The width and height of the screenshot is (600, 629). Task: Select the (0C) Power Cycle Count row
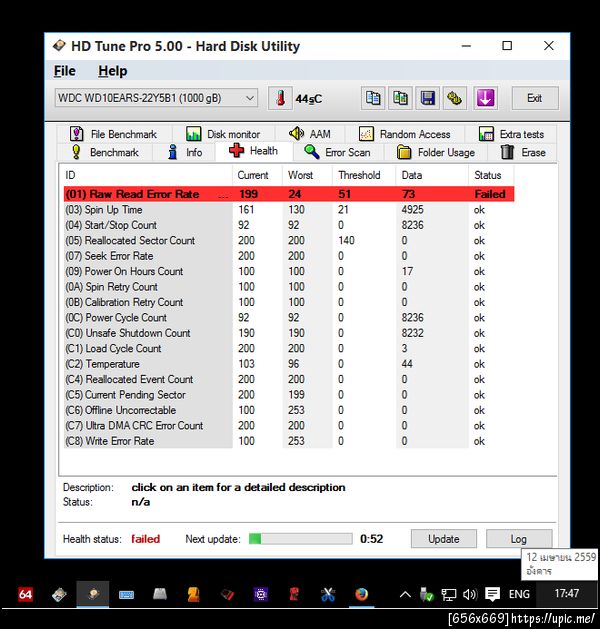(289, 318)
